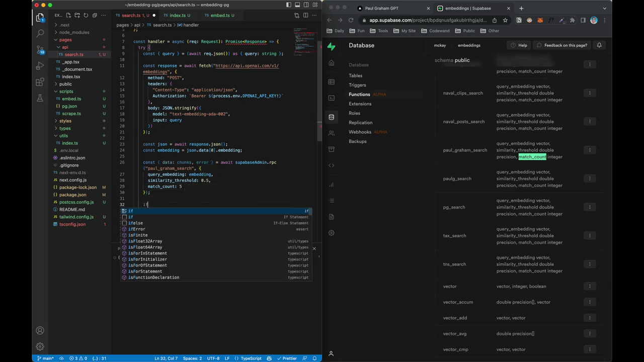Open the Search view in VS Code
Screen dimensions: 644x362
(40, 33)
